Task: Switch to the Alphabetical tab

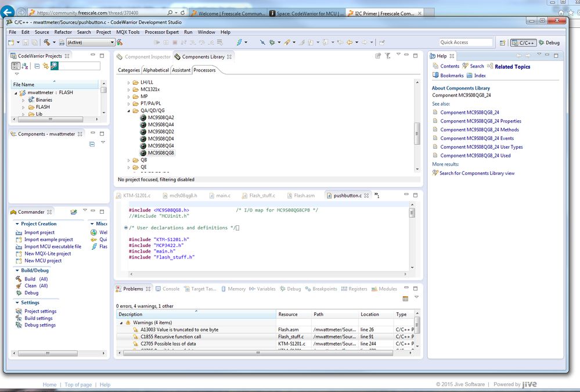Action: pos(156,70)
